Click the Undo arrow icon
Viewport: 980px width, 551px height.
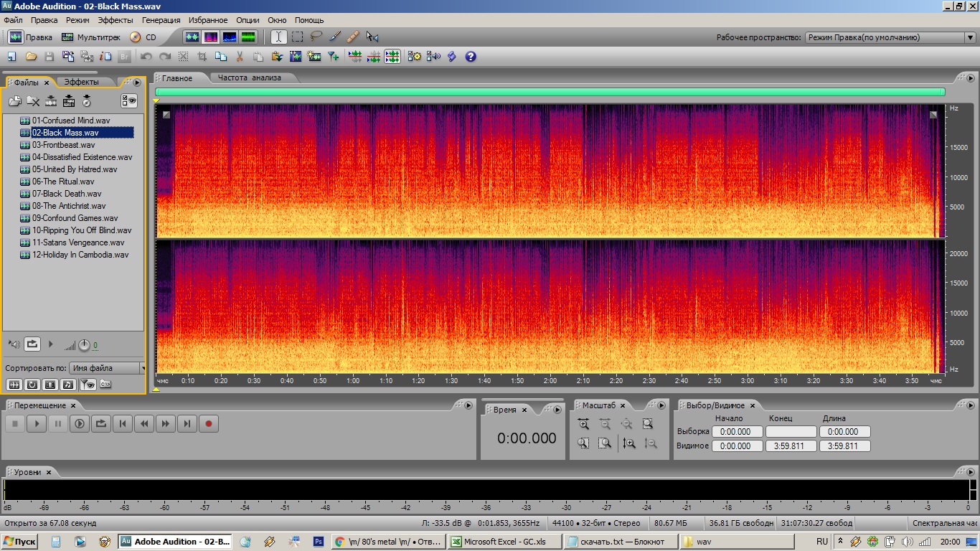[146, 56]
